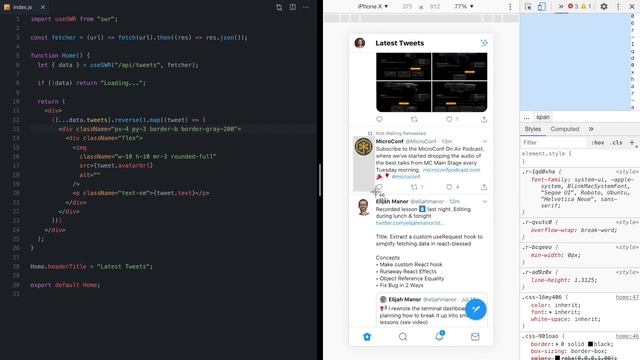Edit the 812 viewport height field

tap(435, 7)
